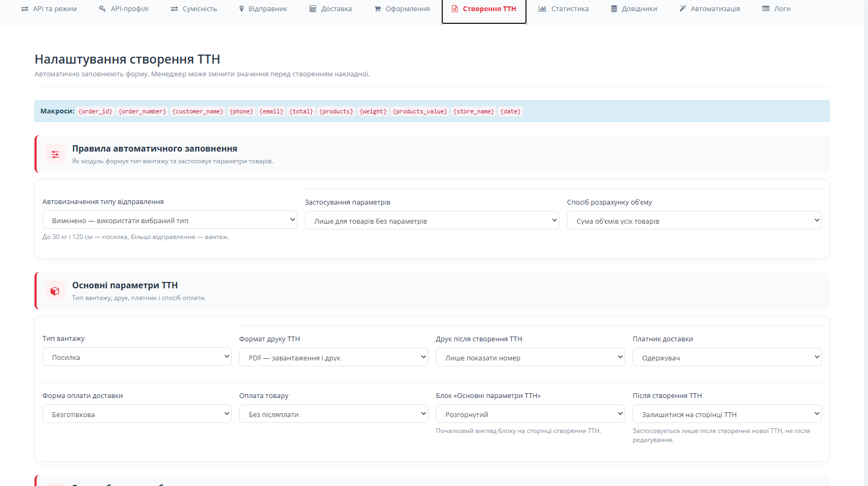Image resolution: width=868 pixels, height=486 pixels.
Task: Click the {date} macro
Action: [511, 111]
